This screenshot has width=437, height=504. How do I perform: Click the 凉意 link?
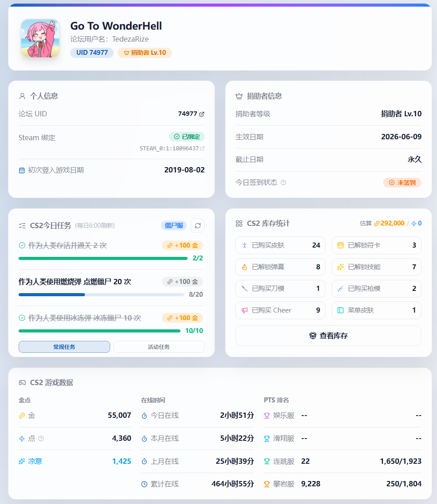[35, 462]
